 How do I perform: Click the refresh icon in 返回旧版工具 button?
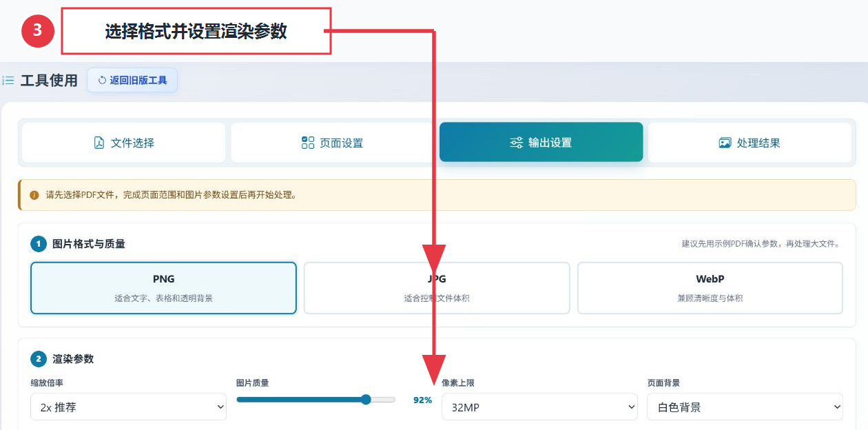102,80
